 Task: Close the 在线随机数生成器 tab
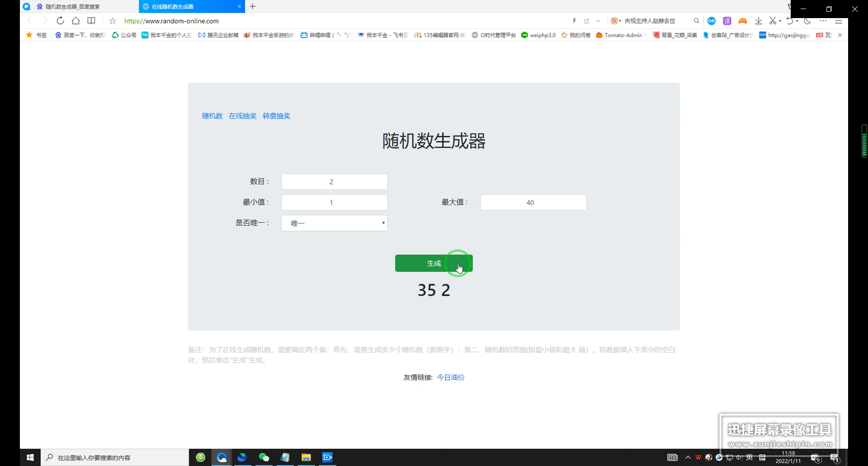[239, 6]
